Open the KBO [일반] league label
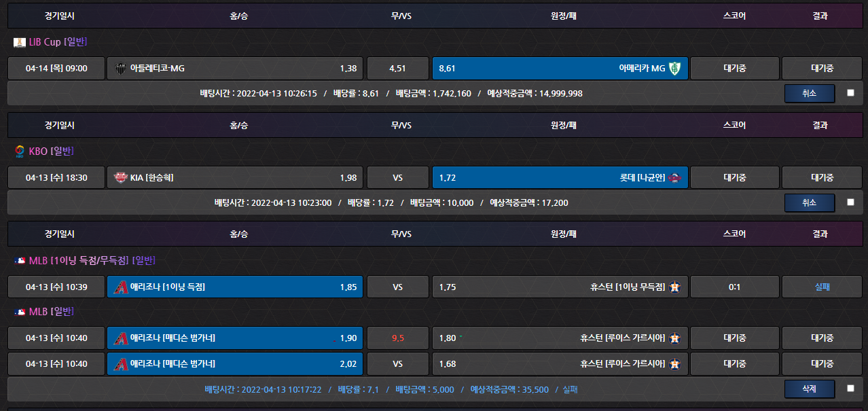Viewport: 868px width, 411px height. click(x=51, y=151)
